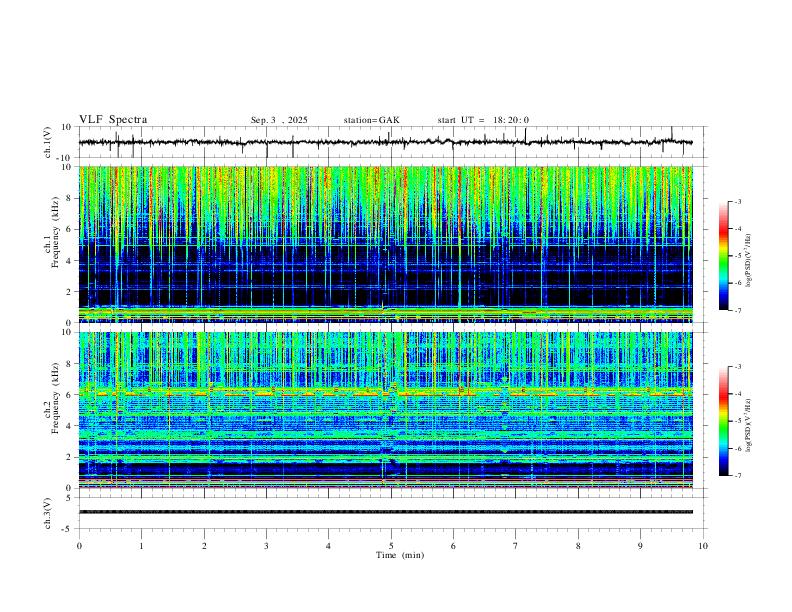The width and height of the screenshot is (792, 612).
Task: Click time axis tick label "5"
Action: coord(391,546)
